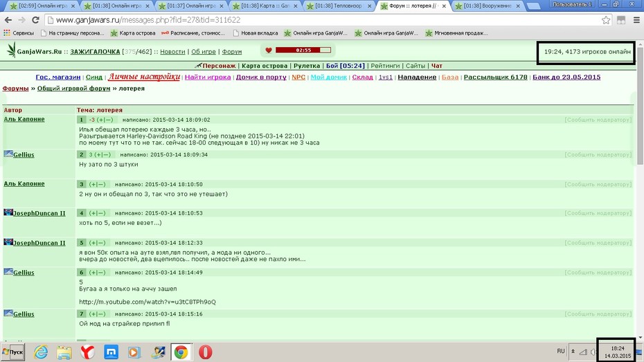Screen dimensions: 644x362
Task: Click the red health progress bar
Action: click(x=303, y=50)
